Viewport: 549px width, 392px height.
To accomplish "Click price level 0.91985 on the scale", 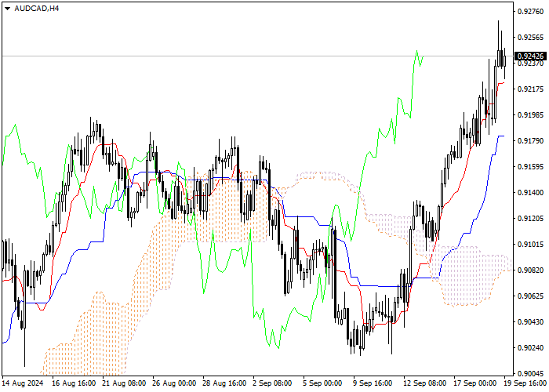I will tap(530, 114).
